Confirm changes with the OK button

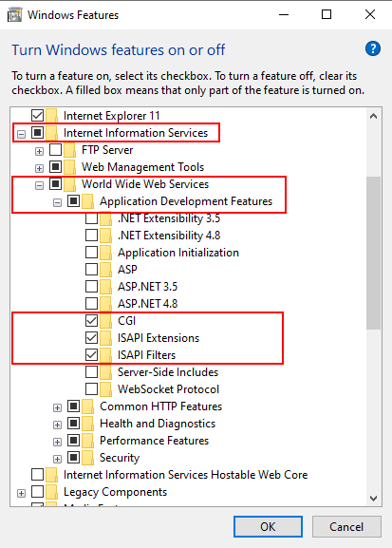pyautogui.click(x=268, y=527)
